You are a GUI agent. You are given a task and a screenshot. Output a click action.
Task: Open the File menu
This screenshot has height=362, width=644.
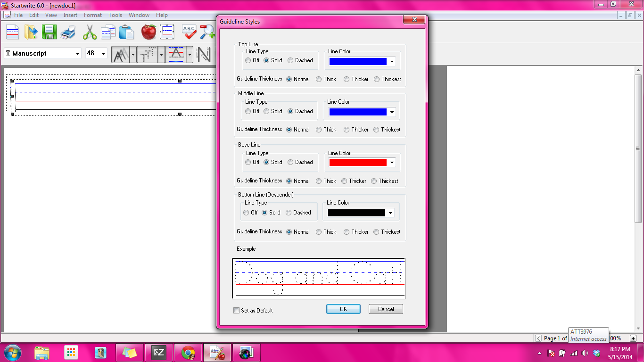pos(18,15)
